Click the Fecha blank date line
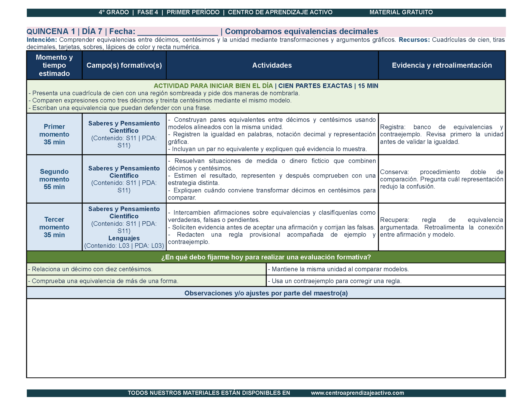This screenshot has width=532, height=411. 178,32
